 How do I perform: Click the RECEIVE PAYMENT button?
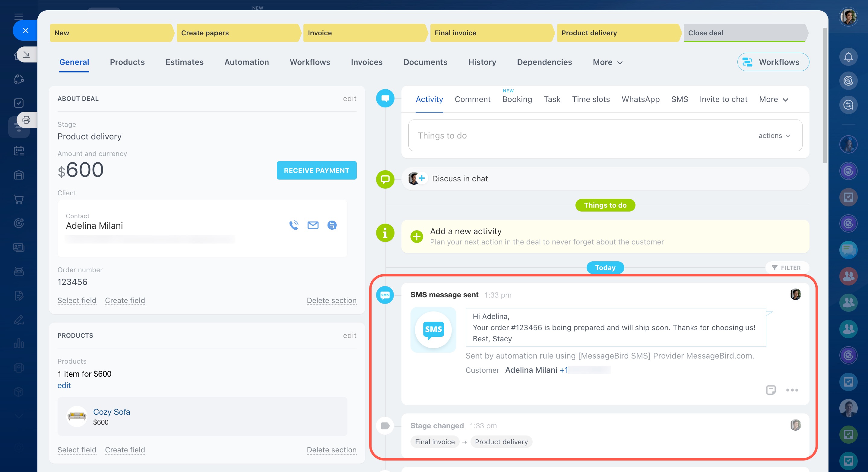[x=316, y=171]
